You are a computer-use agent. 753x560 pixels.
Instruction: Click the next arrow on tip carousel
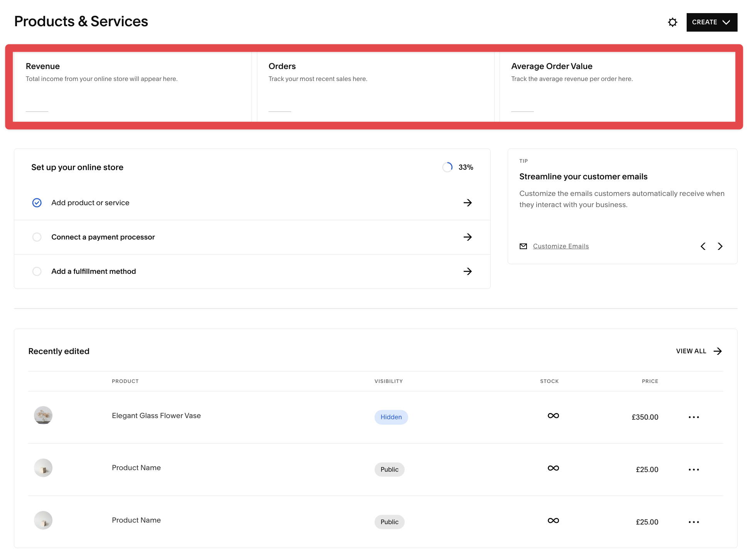[x=720, y=246]
